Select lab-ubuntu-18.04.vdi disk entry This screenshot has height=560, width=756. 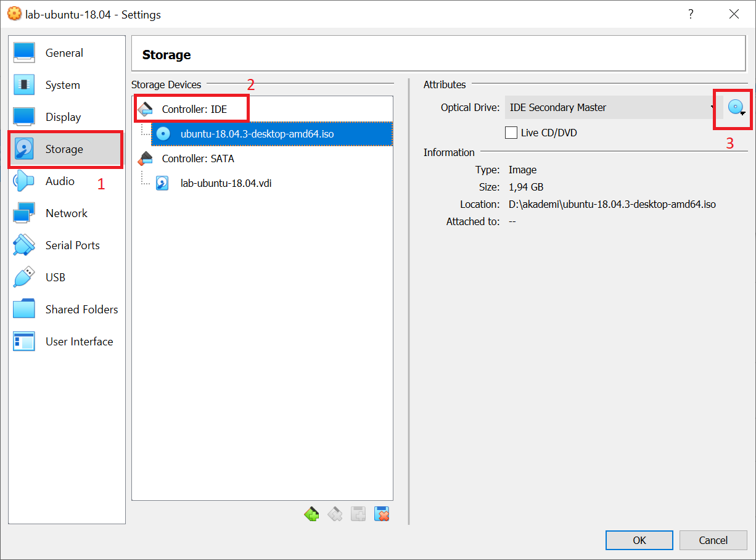(x=226, y=183)
